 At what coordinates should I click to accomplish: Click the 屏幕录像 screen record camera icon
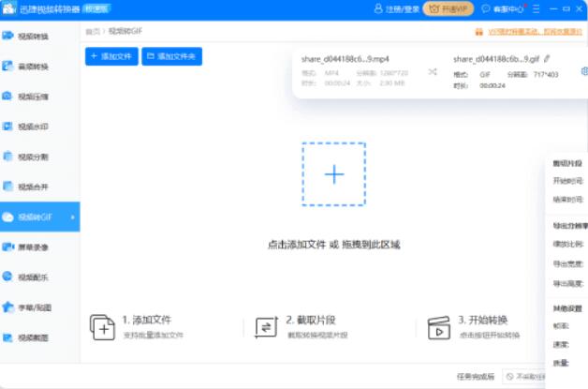(x=7, y=247)
